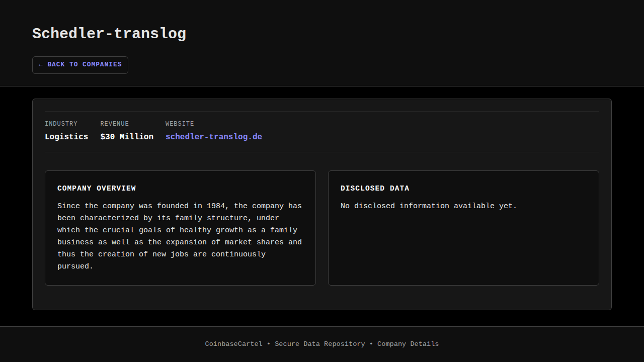Click the 'No disclosed information available yet' message
This screenshot has height=362, width=644.
click(429, 206)
